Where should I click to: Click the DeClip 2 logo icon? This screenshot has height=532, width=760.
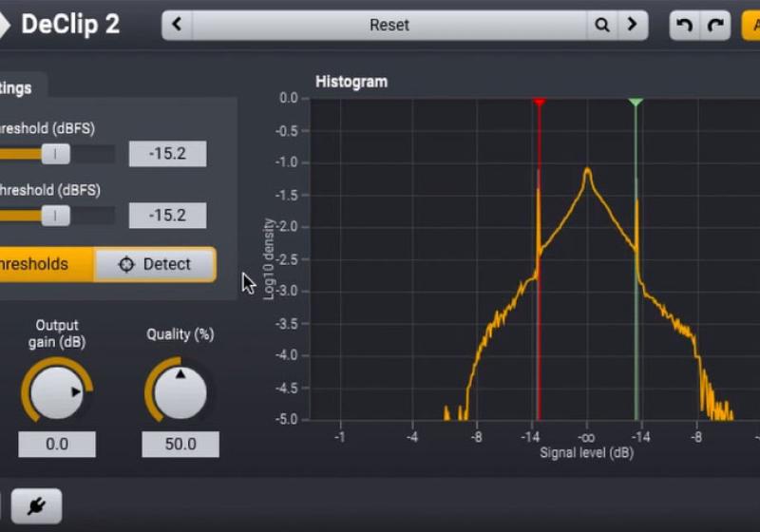(4, 25)
